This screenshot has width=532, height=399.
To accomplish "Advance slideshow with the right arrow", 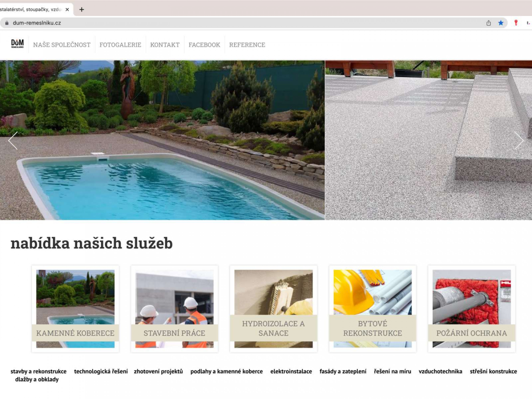I will point(519,141).
